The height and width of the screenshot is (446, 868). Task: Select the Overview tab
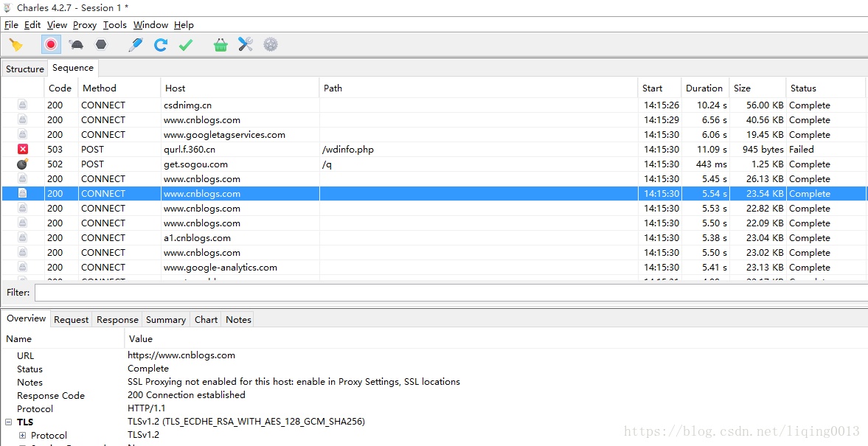tap(26, 318)
